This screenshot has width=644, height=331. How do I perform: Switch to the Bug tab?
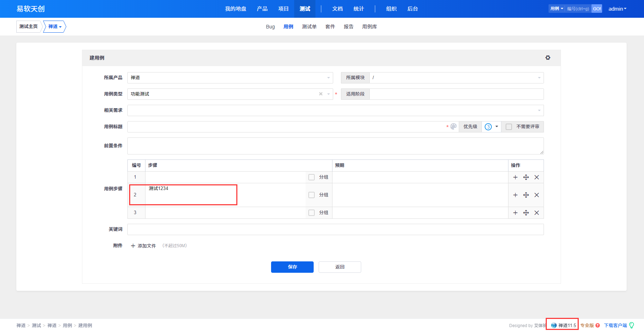(x=270, y=27)
